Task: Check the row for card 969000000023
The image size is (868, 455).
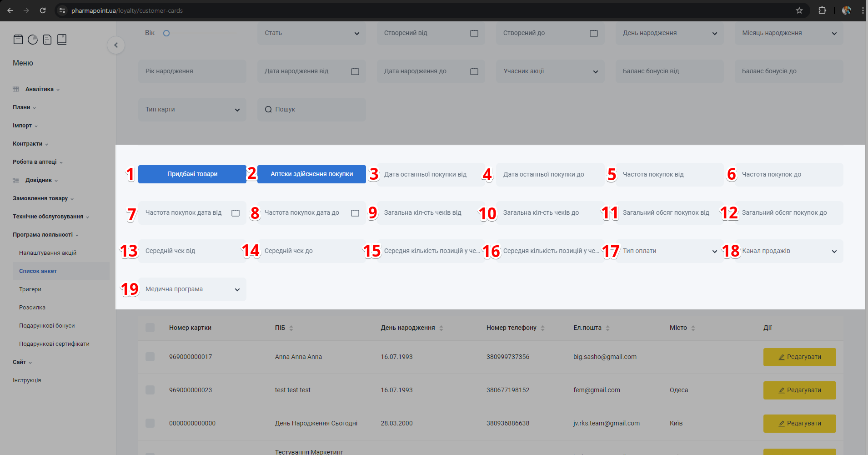Action: tap(150, 390)
